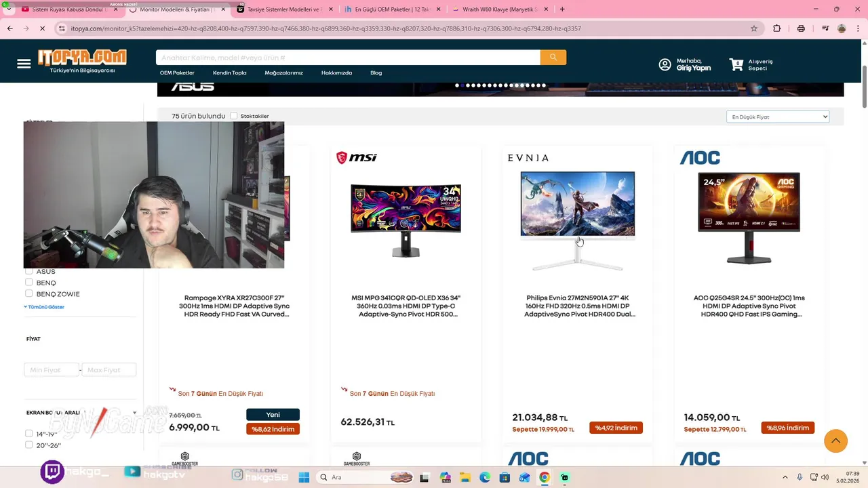Open the Hakkımızda menu item

tap(336, 73)
